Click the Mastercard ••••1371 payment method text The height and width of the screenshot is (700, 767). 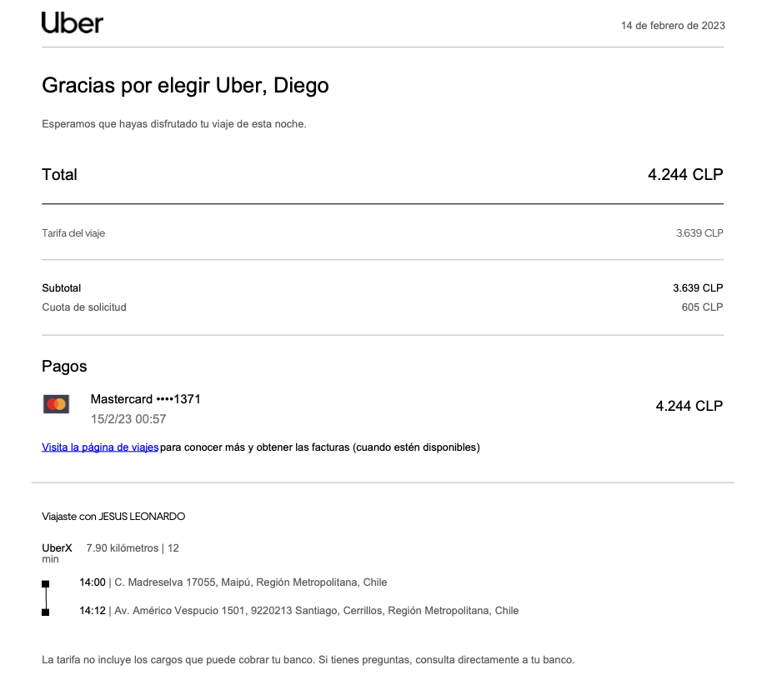(x=145, y=400)
